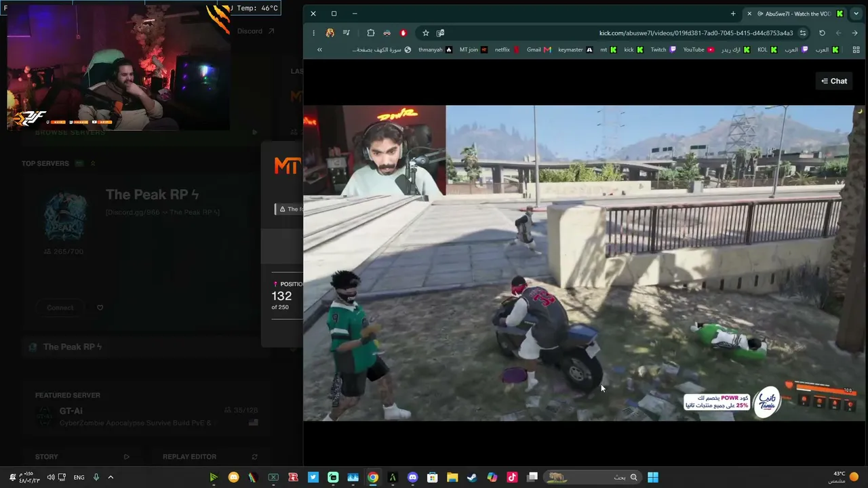This screenshot has width=868, height=488.
Task: Open the Gmail bookmark
Action: tap(539, 49)
